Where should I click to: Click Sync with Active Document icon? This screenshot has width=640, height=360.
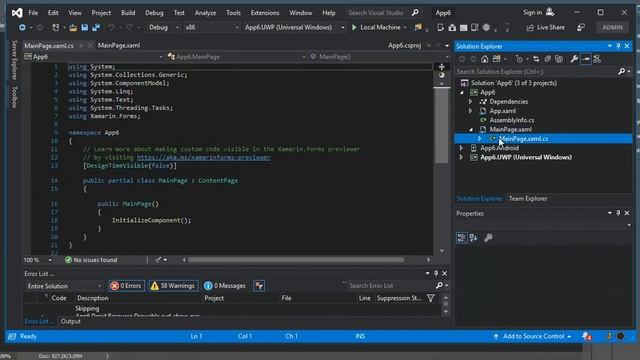point(536,59)
